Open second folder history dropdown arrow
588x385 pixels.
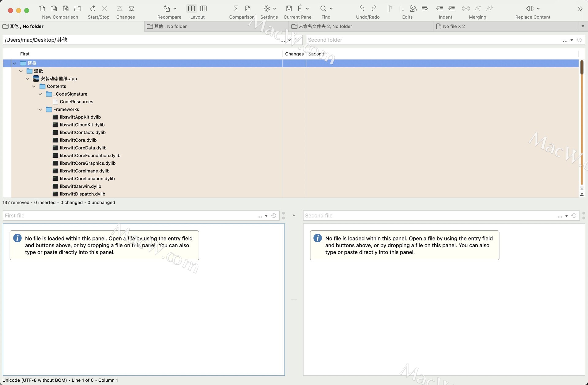point(572,40)
